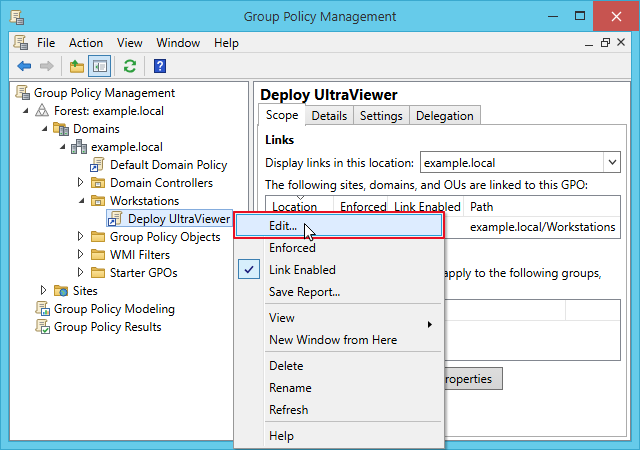Viewport: 640px width, 450px height.
Task: Click the Starter GPOs folder icon
Action: [x=98, y=273]
